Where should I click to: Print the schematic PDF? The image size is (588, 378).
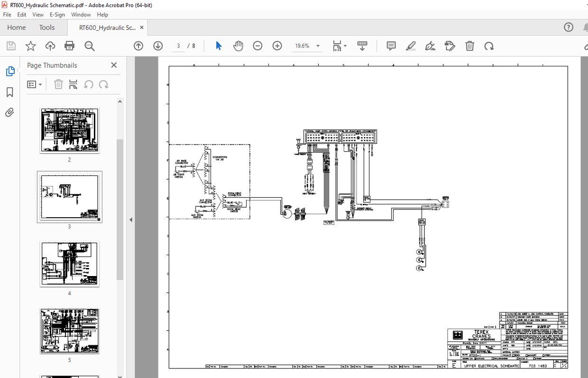tap(70, 46)
